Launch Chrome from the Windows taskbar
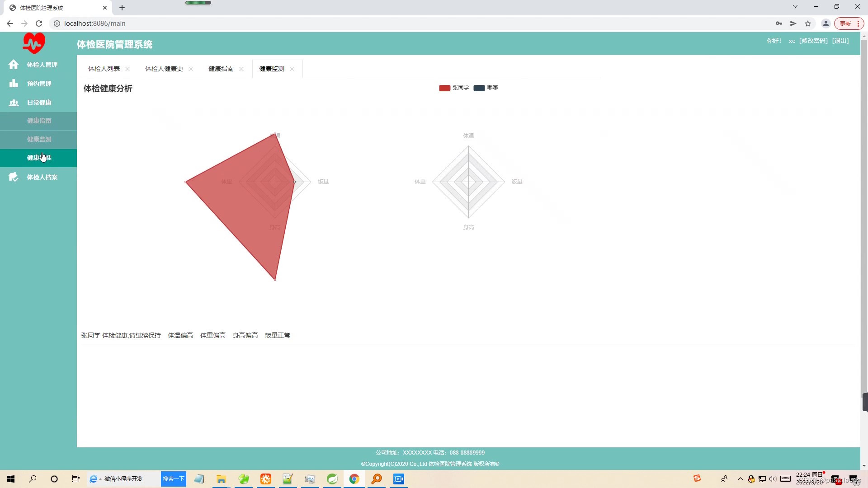 click(x=354, y=479)
